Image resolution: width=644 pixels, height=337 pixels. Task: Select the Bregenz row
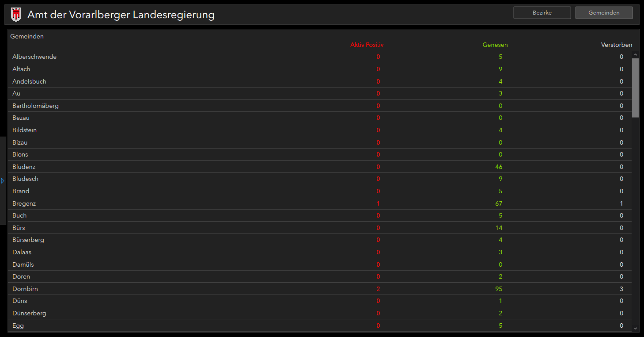click(320, 203)
